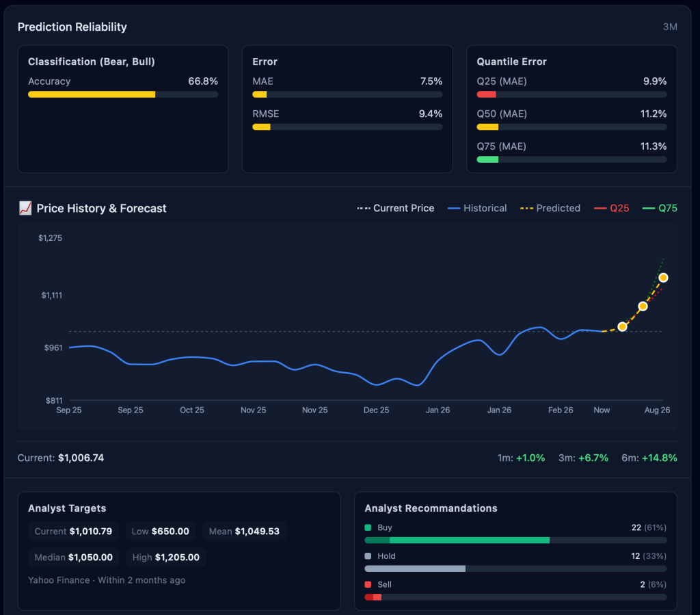Click the High analyst target chip
Screen dimensions: 700x615
click(166, 558)
